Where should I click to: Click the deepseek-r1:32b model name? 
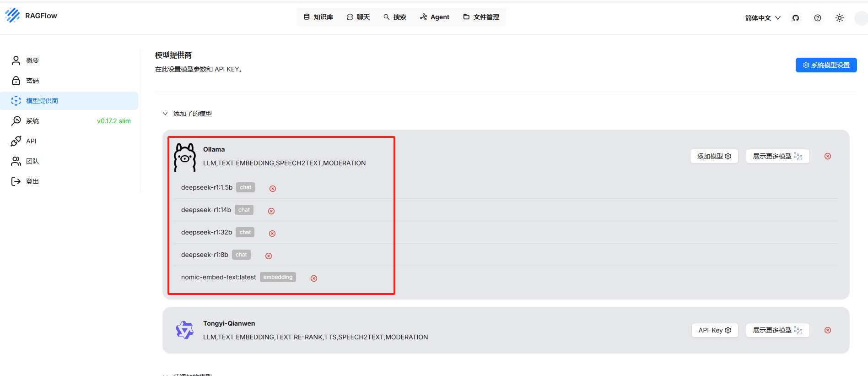pos(206,232)
